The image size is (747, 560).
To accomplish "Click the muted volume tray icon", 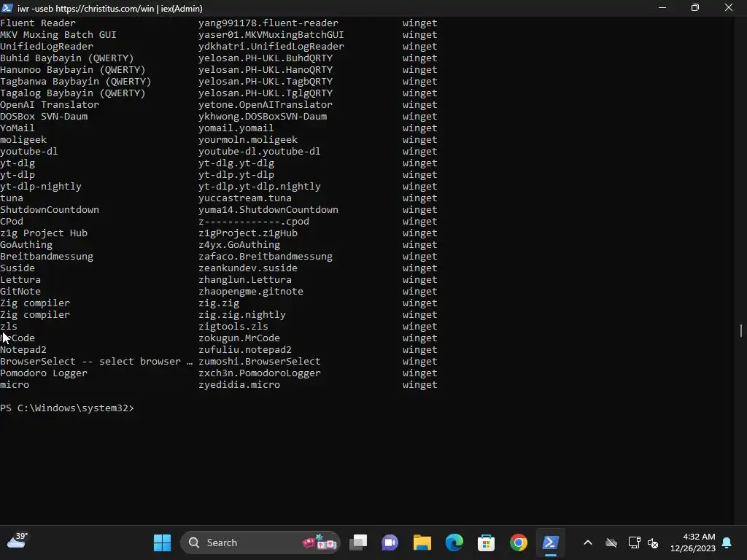I will pyautogui.click(x=653, y=542).
